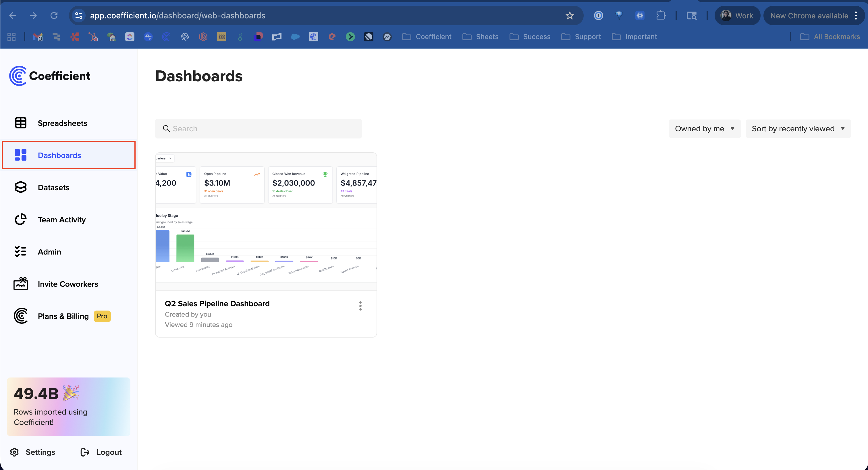The height and width of the screenshot is (470, 868).
Task: Click the browser address bar URL
Action: [x=178, y=16]
